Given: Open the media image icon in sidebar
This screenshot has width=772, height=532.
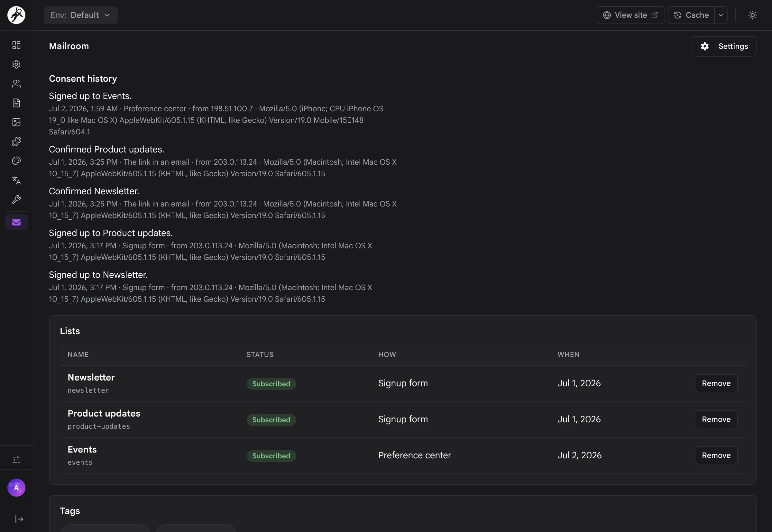Looking at the screenshot, I should [x=16, y=122].
